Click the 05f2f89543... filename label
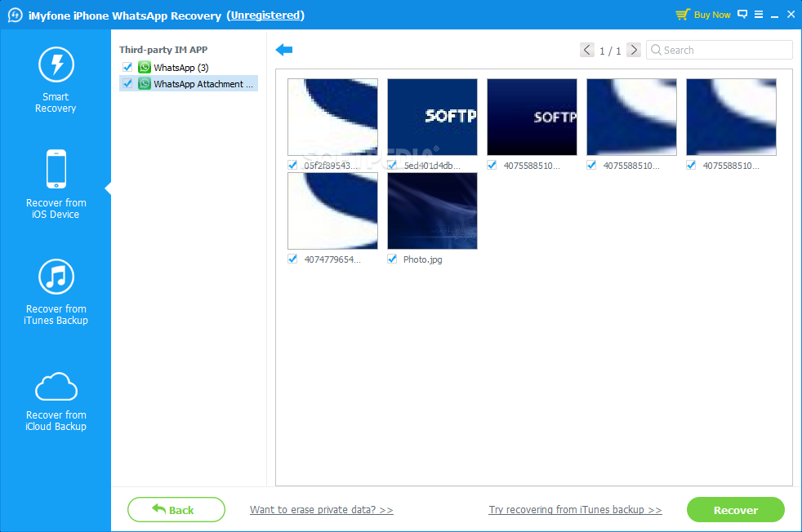Screen dimensions: 802x532 coord(331,166)
